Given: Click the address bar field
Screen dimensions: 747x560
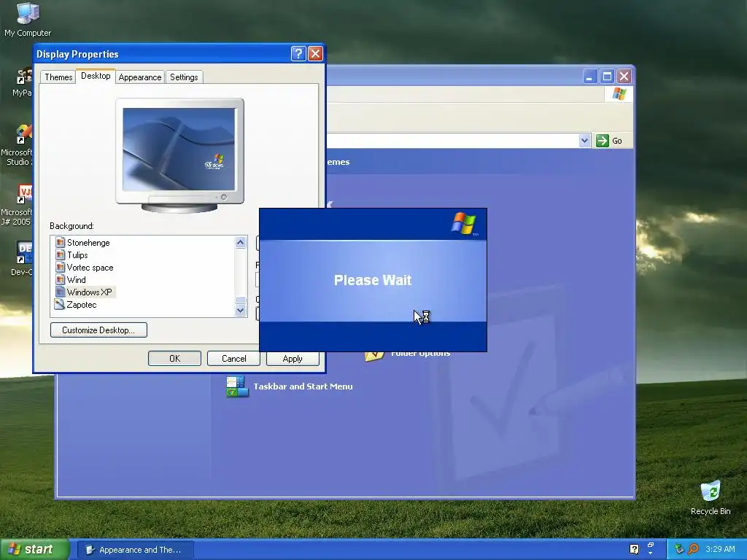Looking at the screenshot, I should (x=452, y=141).
